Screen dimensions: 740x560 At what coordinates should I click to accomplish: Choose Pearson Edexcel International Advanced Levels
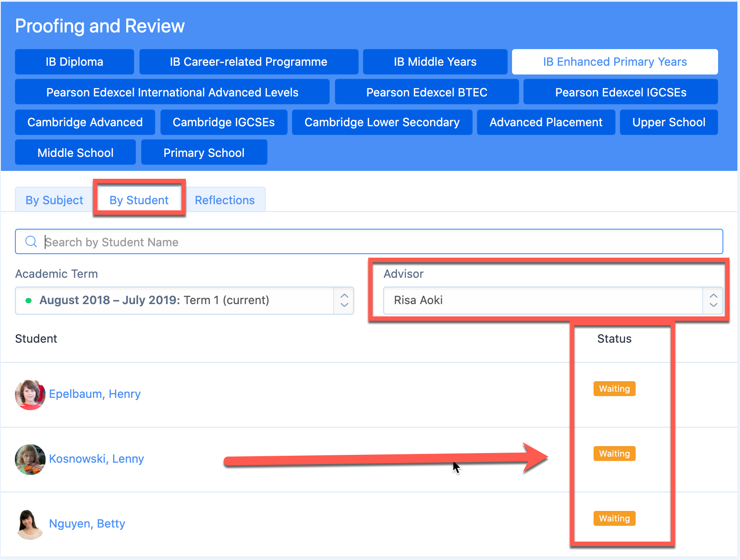click(172, 92)
